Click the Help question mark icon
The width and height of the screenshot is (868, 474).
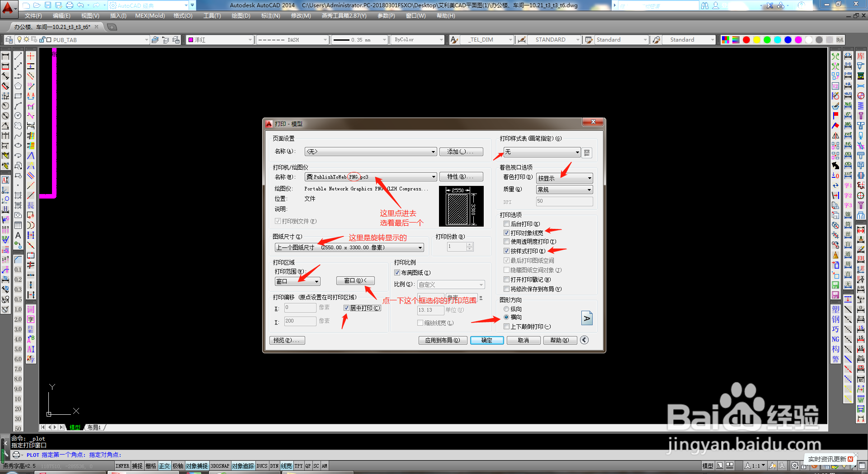tap(802, 5)
